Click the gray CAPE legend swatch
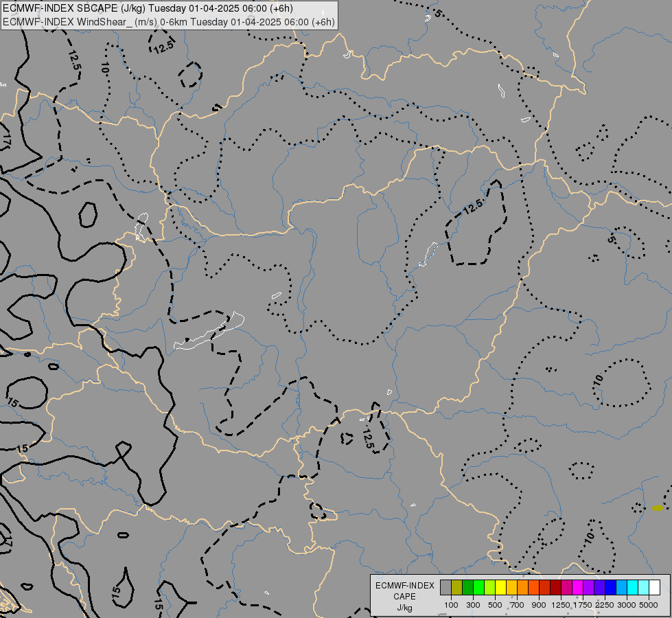The width and height of the screenshot is (672, 618). [x=445, y=588]
